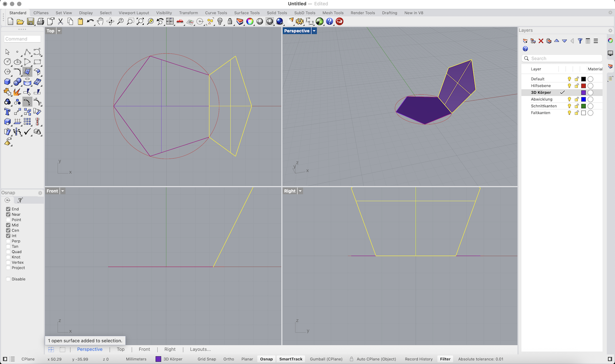Open the Drafting toolbar tab

[x=389, y=13]
